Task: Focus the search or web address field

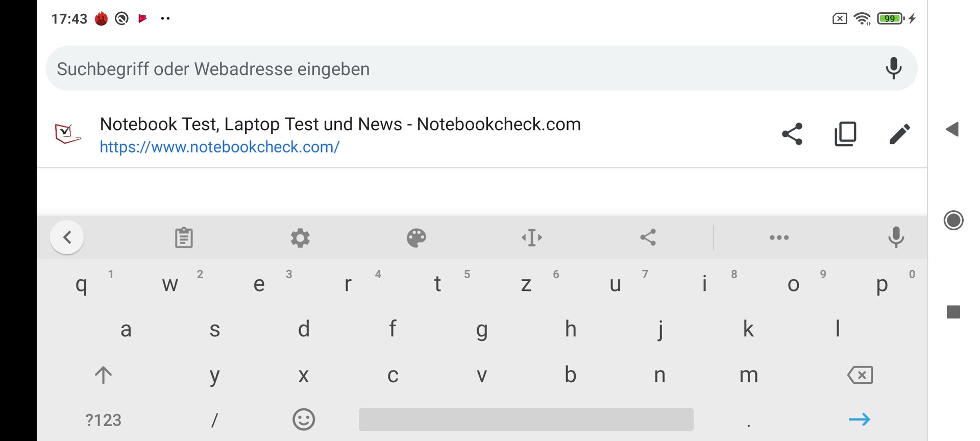Action: click(x=459, y=69)
